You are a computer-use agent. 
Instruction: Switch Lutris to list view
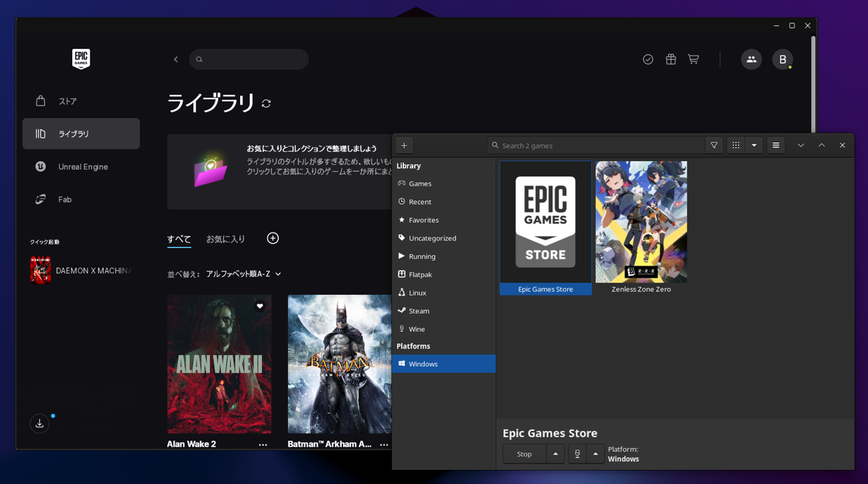[x=776, y=145]
